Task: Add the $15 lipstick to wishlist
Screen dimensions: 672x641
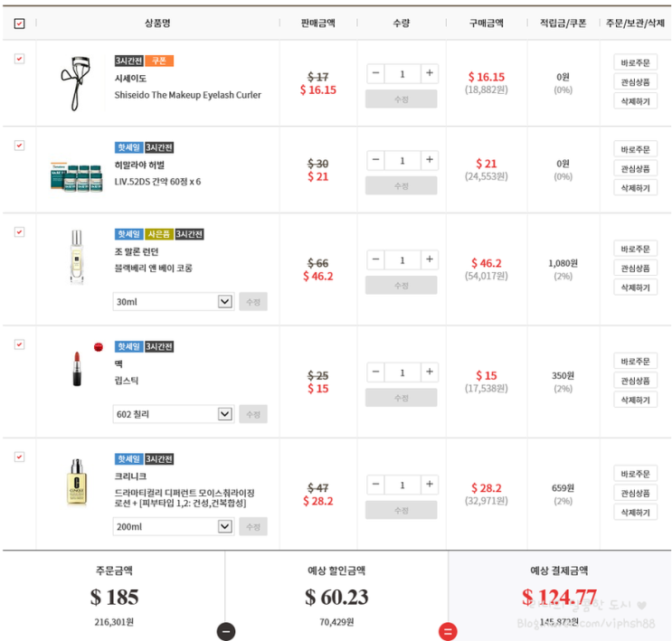Action: 635,381
